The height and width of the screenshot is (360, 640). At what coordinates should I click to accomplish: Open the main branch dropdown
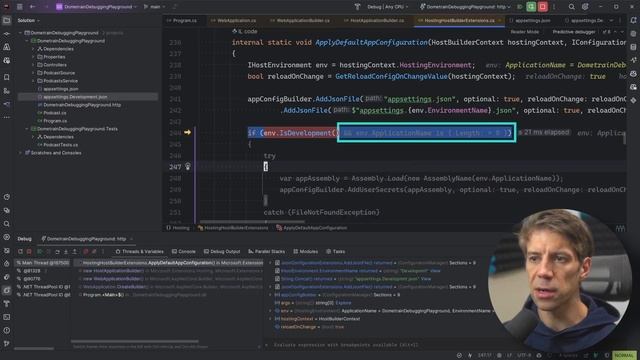coord(154,7)
